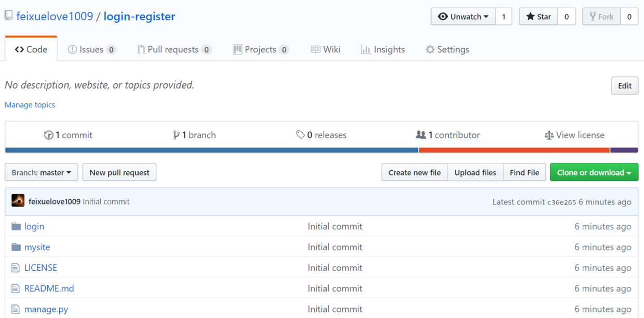The height and width of the screenshot is (318, 644).
Task: Click "6 minutes ago" in the manage.py row
Action: (x=603, y=309)
